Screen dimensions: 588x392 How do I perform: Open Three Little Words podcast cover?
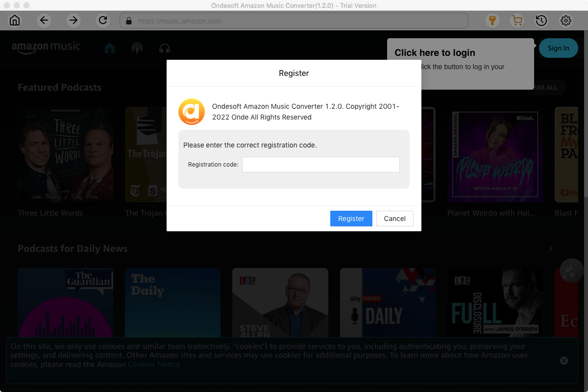point(66,155)
